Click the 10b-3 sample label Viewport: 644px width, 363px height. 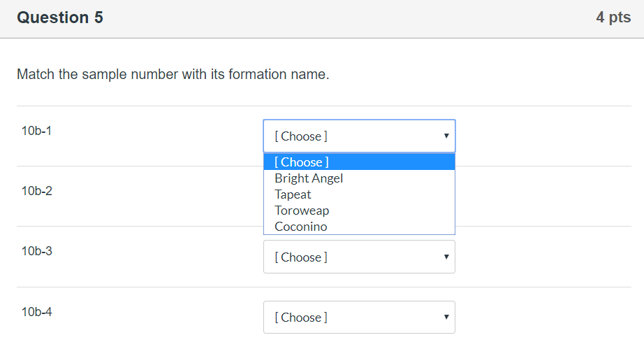36,251
